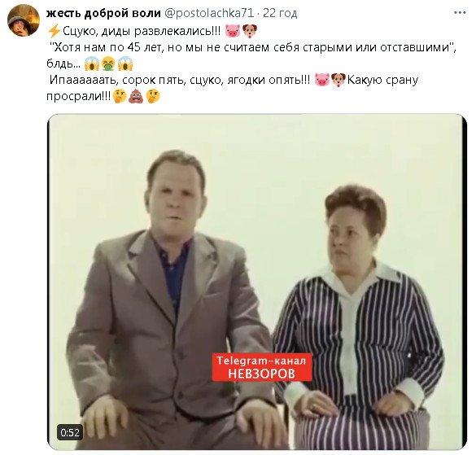Open the profile avatar picture
Screen dimensions: 476x455
(24, 20)
